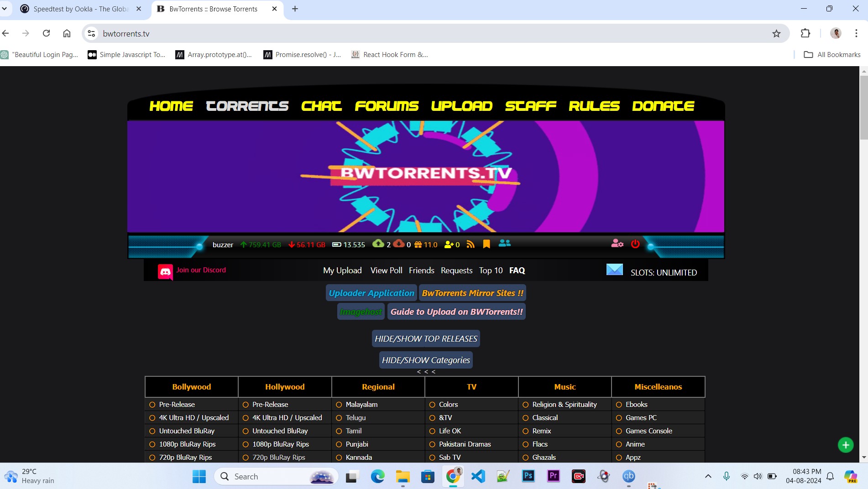
Task: Select Bollywood Pre-Release category radio
Action: point(152,405)
